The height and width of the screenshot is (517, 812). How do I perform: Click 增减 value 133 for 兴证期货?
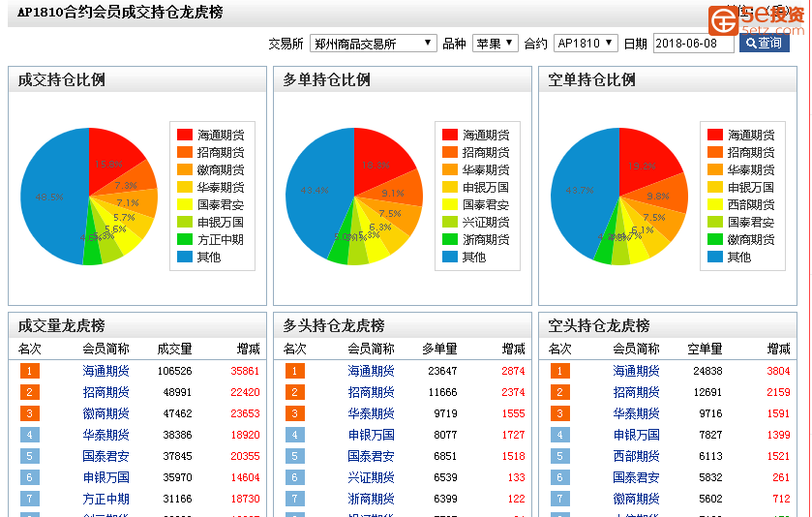click(x=516, y=477)
